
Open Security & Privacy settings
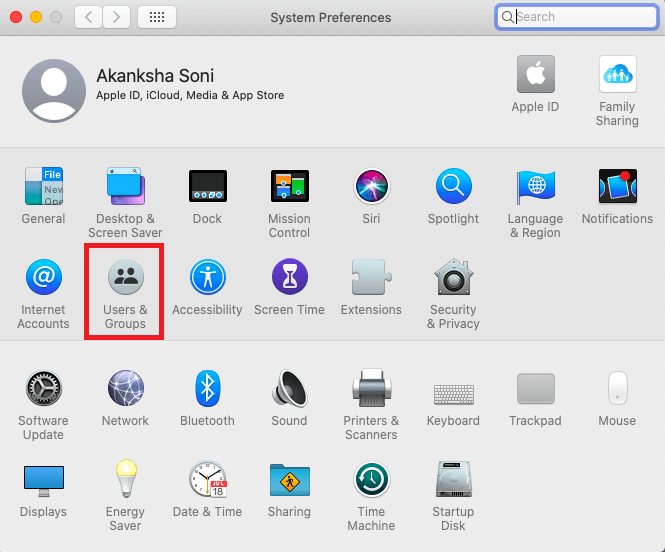(x=453, y=278)
